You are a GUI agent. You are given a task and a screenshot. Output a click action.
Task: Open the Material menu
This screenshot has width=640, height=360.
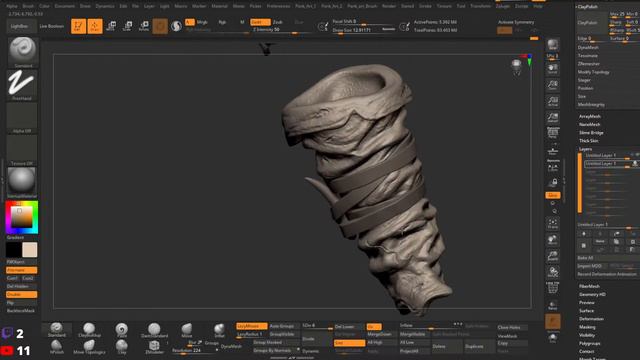(x=219, y=6)
